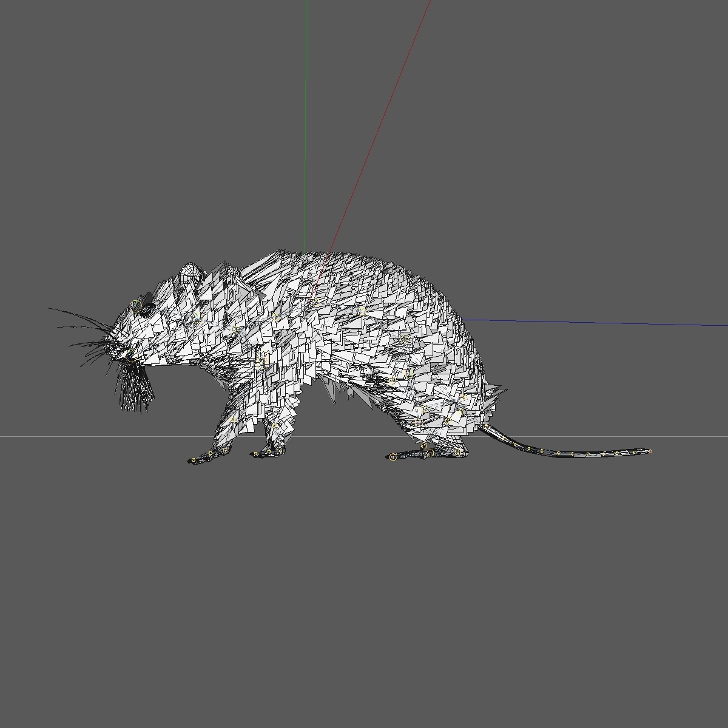The image size is (728, 728).
Task: Click the gray grid horizon line
Action: [x=91, y=436]
